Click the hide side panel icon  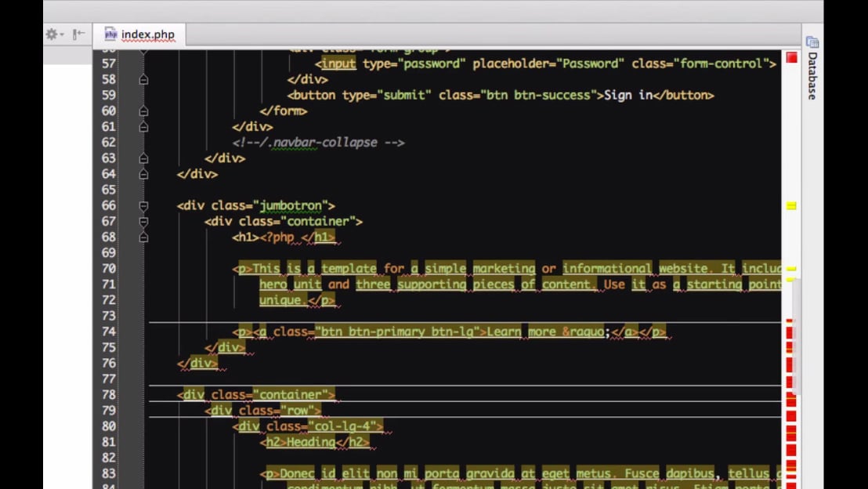pos(78,34)
